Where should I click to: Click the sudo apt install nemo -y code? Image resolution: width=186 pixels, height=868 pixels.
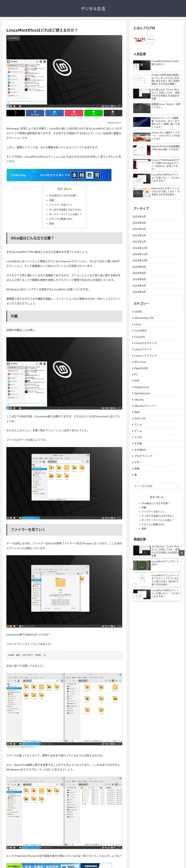tap(64, 655)
